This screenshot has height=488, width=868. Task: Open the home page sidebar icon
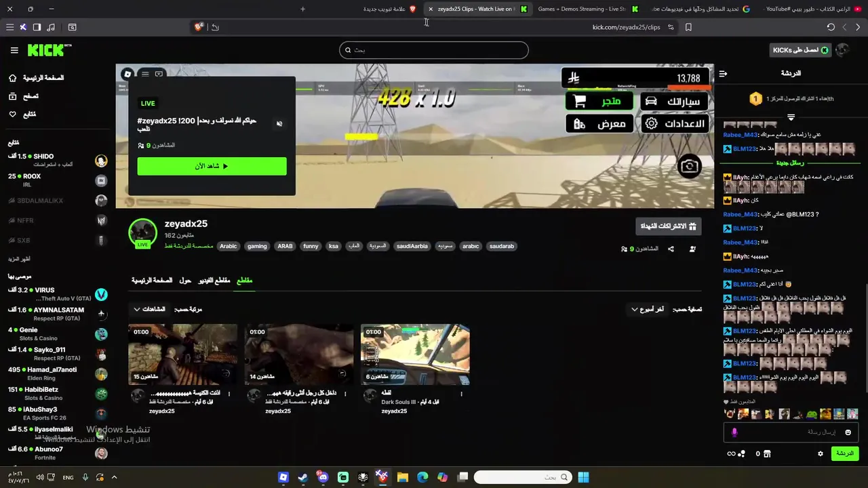click(x=12, y=78)
